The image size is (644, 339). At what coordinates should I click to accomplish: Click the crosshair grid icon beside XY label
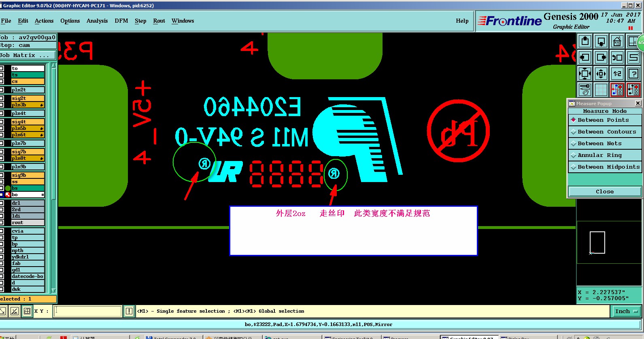[27, 311]
